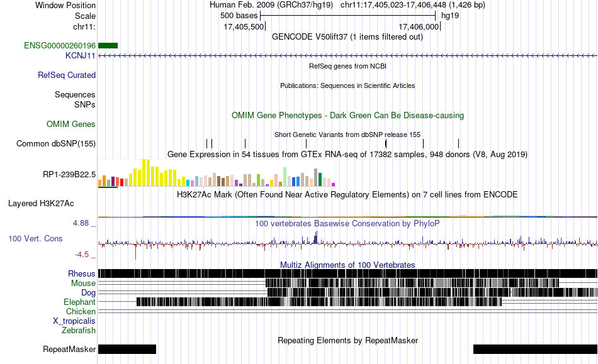Click 100 vertebrates Basewise Conservation title
This screenshot has height=364, width=598.
tap(347, 224)
